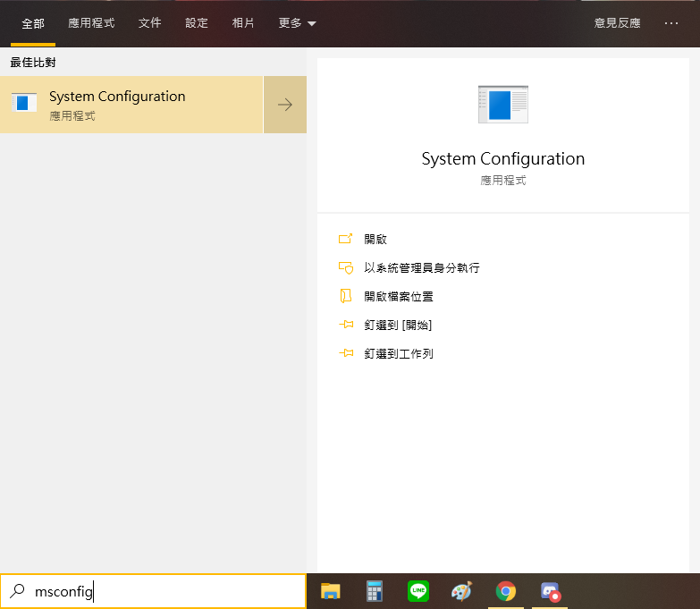Click 釘選到 [開始]
This screenshot has height=609, width=700.
tap(398, 325)
